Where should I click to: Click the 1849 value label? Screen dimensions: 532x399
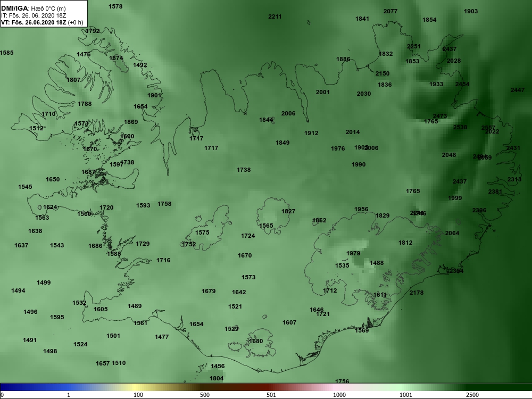click(282, 143)
